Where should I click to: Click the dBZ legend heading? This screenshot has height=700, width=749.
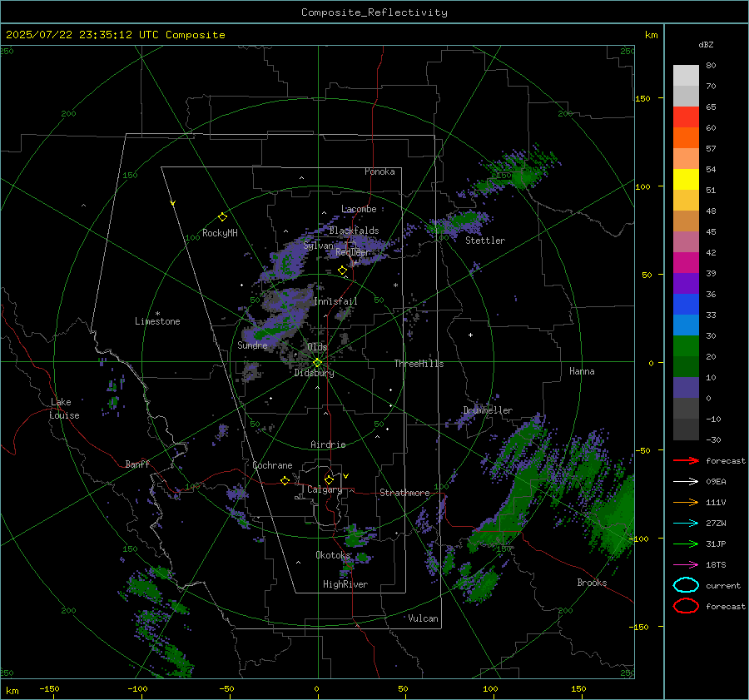[x=706, y=45]
